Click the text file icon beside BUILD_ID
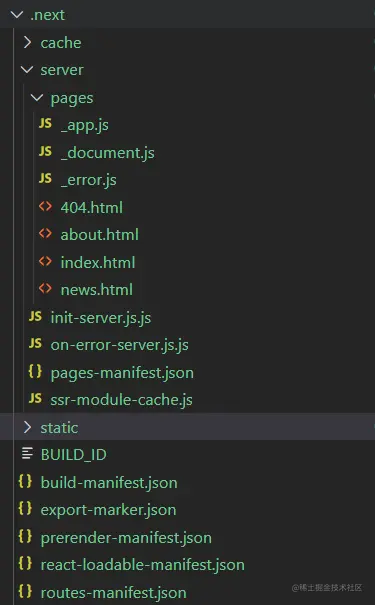This screenshot has height=605, width=375. tap(27, 453)
